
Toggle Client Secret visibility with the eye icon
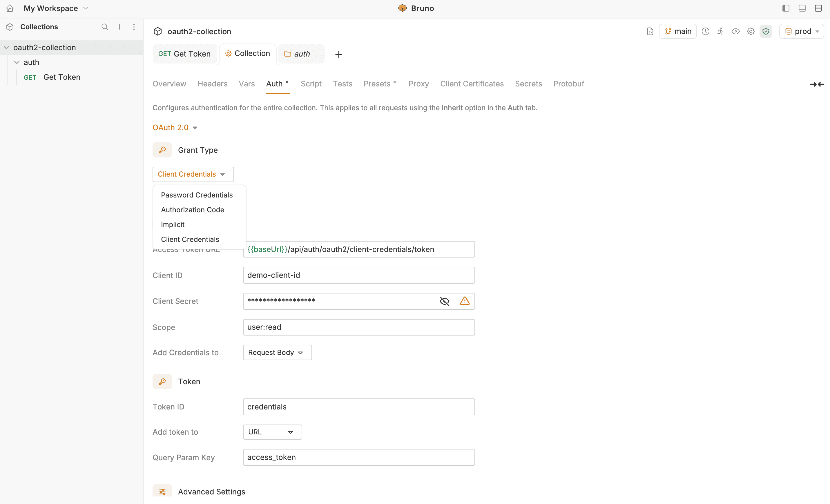444,301
